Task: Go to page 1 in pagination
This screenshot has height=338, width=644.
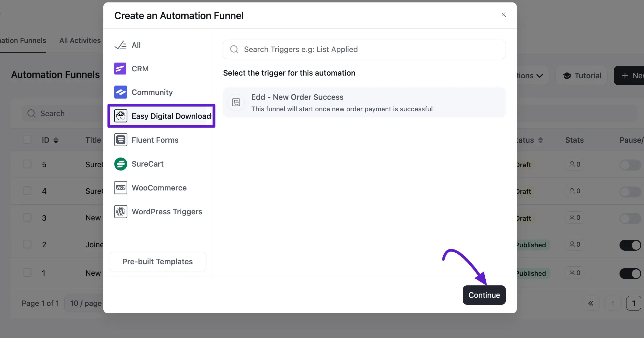Action: [x=634, y=303]
